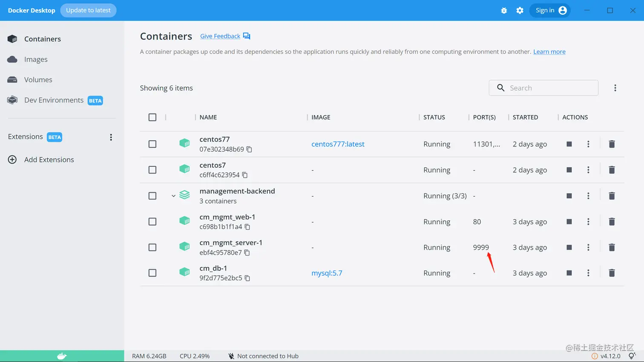Open port 80 of cm_mgmt_web-1
The image size is (644, 362).
pos(477,222)
